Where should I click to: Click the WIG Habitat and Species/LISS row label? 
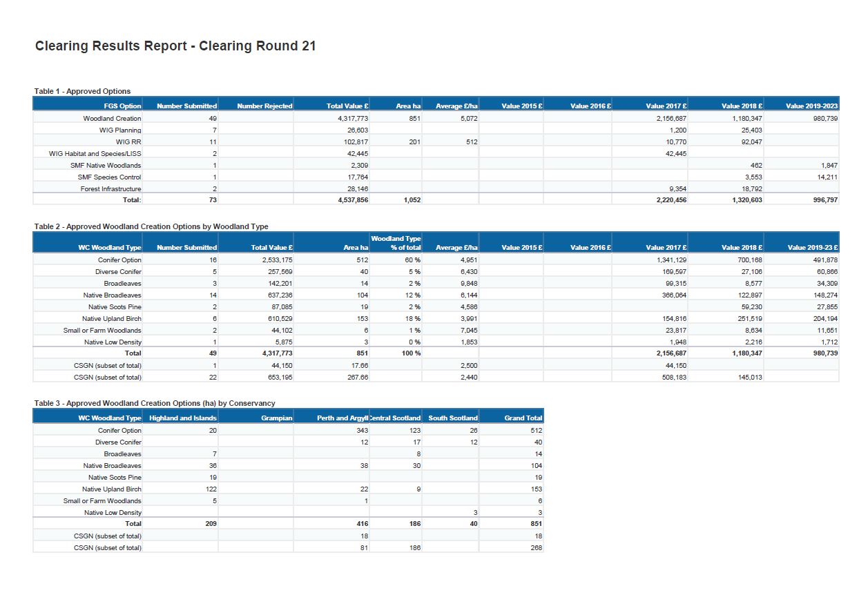pos(95,153)
